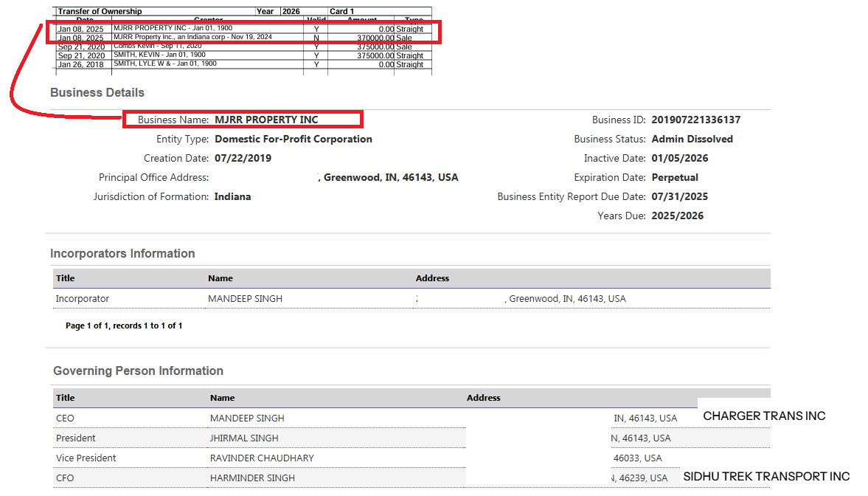Click Business Status Admin Dissolved value

point(692,139)
